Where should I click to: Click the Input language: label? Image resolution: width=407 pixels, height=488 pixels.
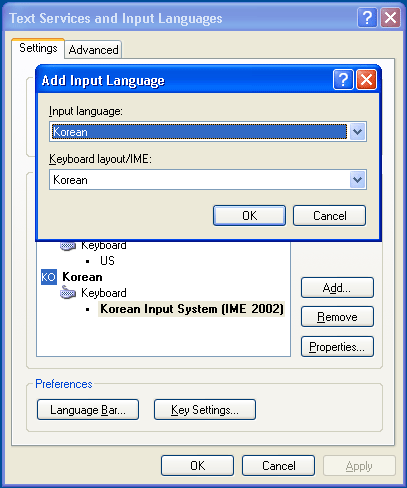[86, 111]
